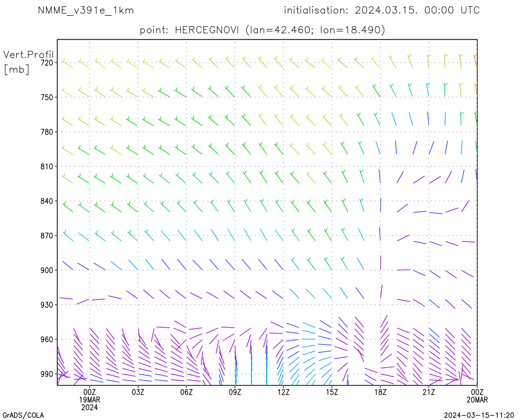This screenshot has height=420, width=525.
Task: Click the 03Z time axis label
Action: pyautogui.click(x=138, y=392)
